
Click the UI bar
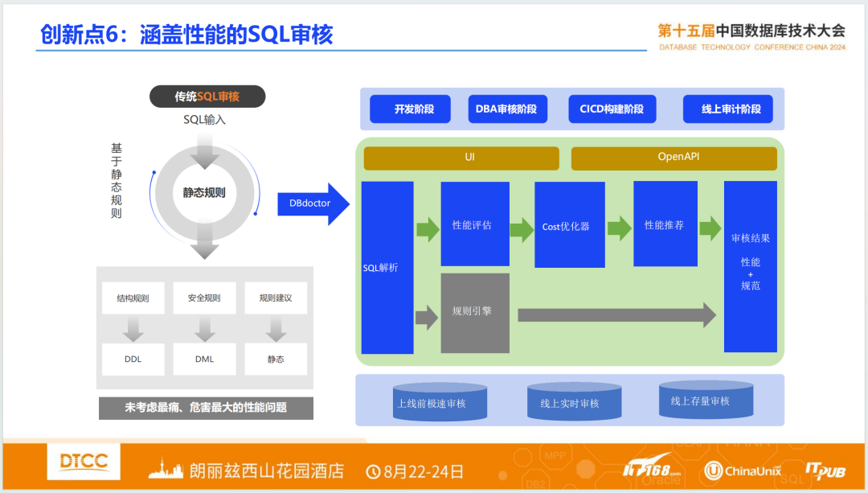pos(461,158)
